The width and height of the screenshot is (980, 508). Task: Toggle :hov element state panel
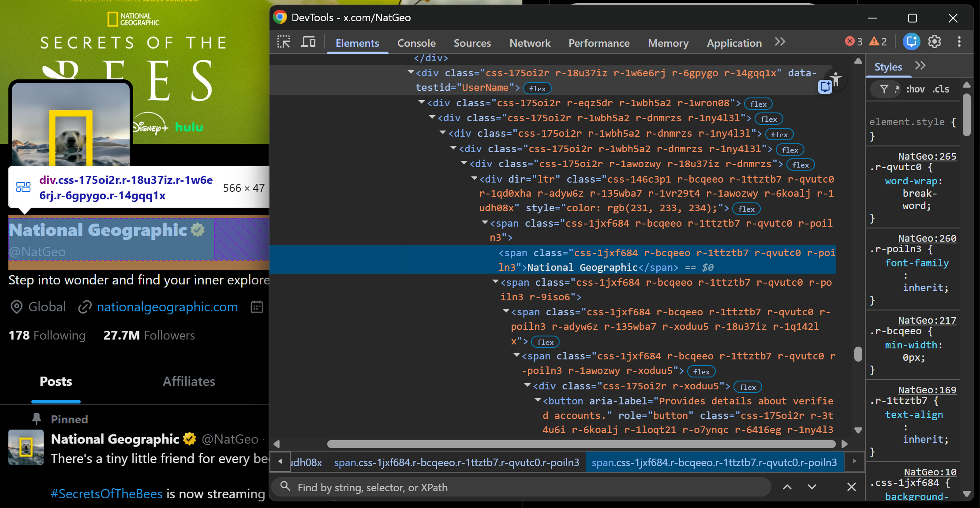(x=916, y=89)
